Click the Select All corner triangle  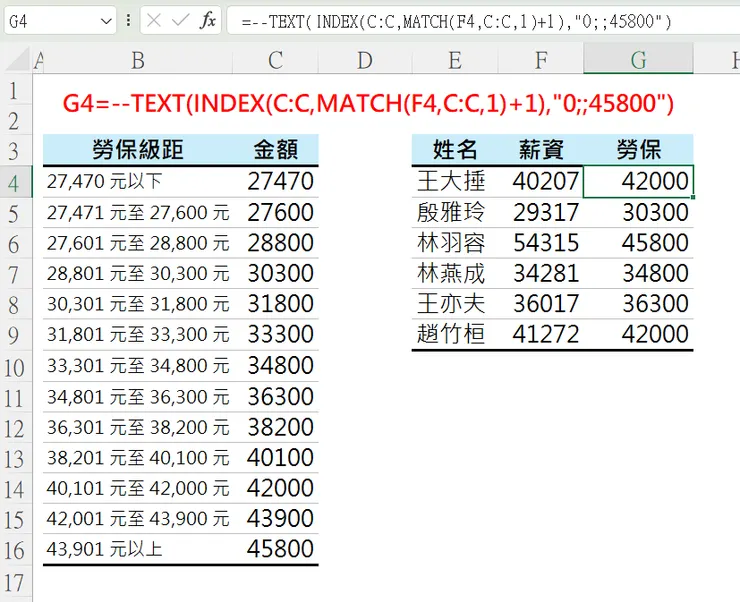(x=18, y=59)
